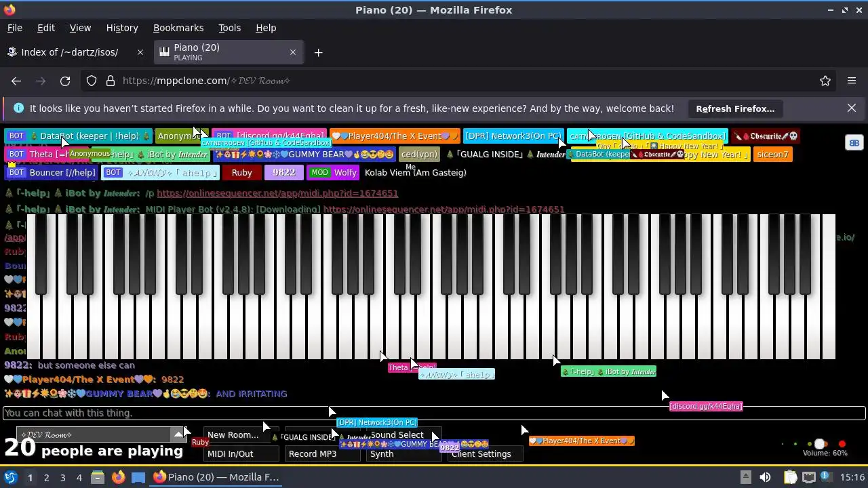Select [DPR] Network3(On PC) user tag
This screenshot has height=488, width=868.
point(513,136)
